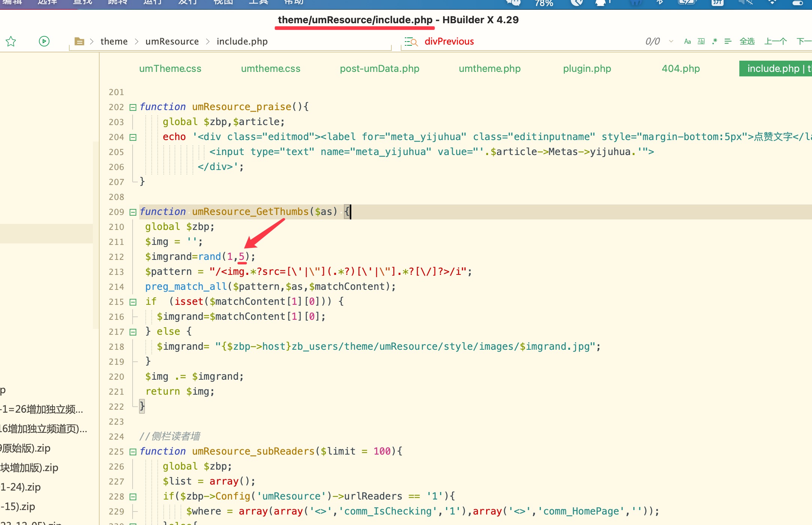Image resolution: width=812 pixels, height=525 pixels.
Task: Click the $img .= $imgrand line
Action: point(194,376)
